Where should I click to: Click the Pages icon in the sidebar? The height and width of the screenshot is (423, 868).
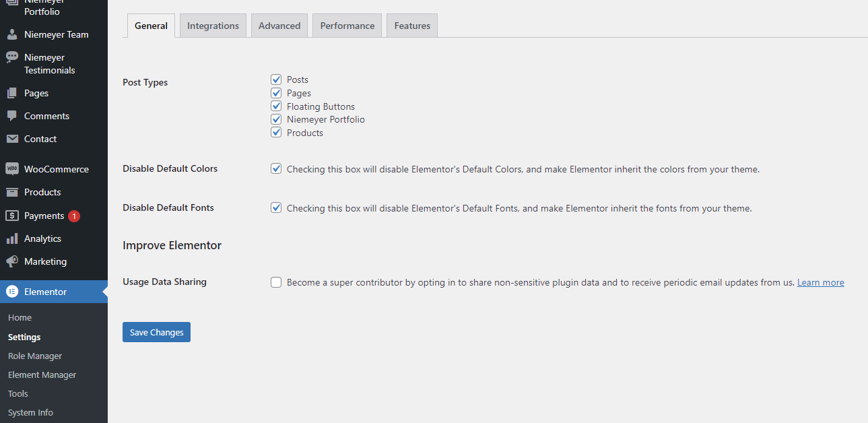point(12,93)
